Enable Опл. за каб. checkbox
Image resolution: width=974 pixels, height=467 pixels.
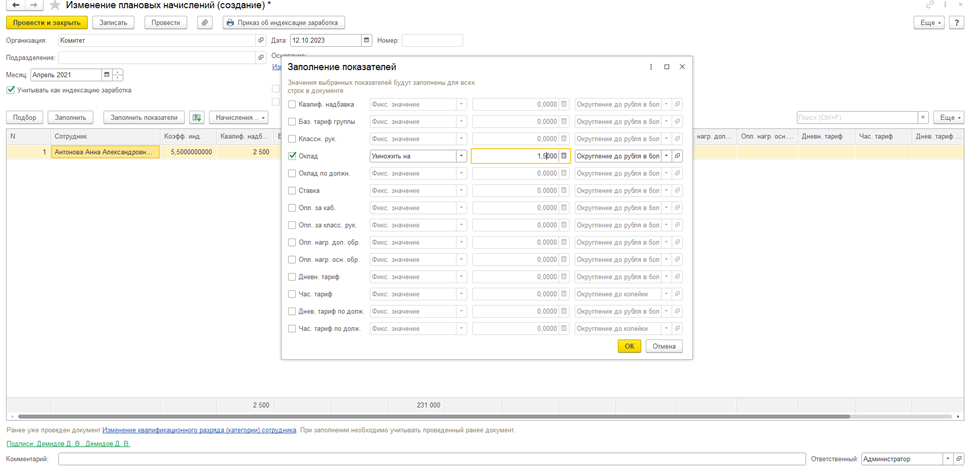292,207
